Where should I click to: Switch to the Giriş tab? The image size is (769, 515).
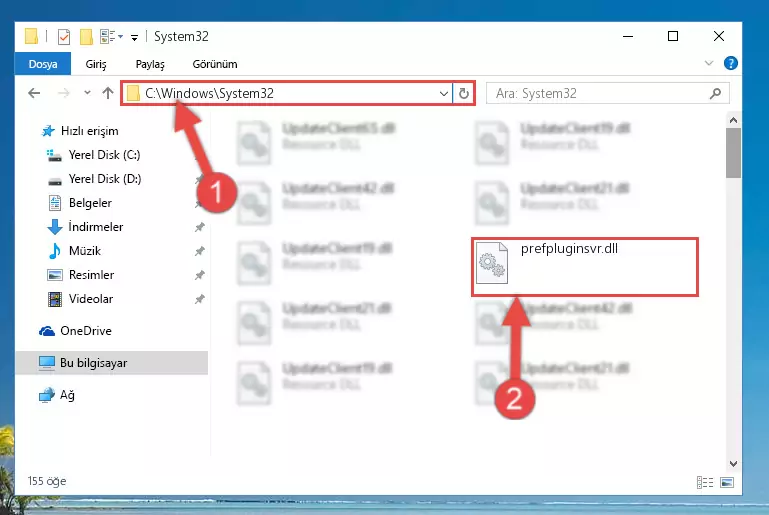(96, 64)
